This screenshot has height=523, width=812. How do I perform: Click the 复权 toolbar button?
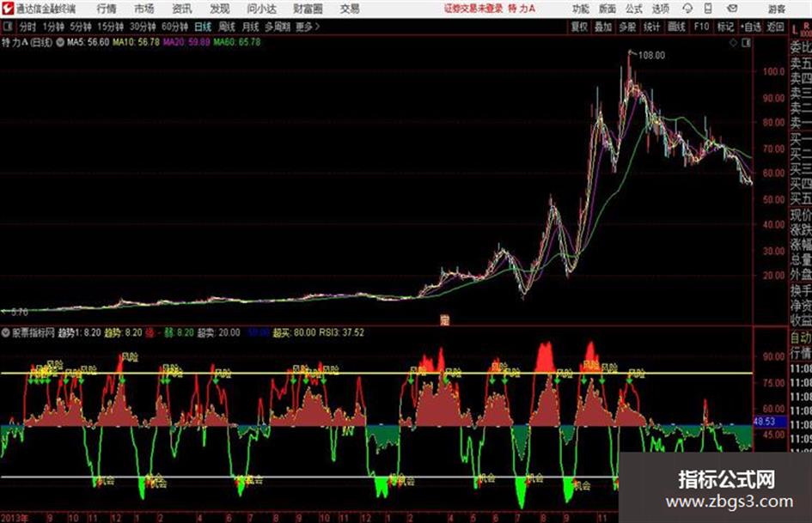tap(579, 27)
